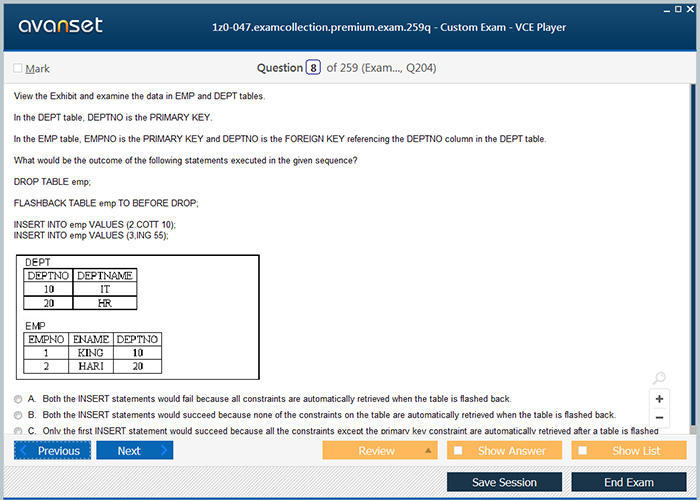This screenshot has height=500, width=700.
Task: Maximize the VCE Player window
Action: coord(678,9)
